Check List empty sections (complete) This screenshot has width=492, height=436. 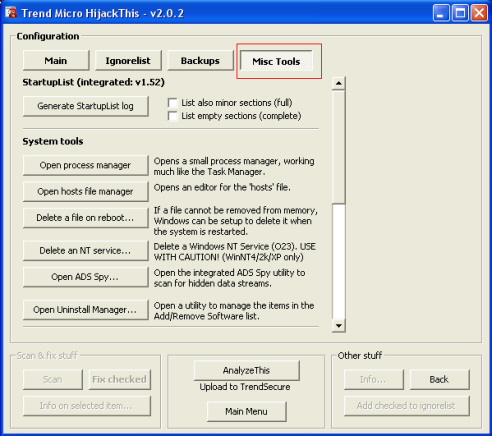point(172,116)
